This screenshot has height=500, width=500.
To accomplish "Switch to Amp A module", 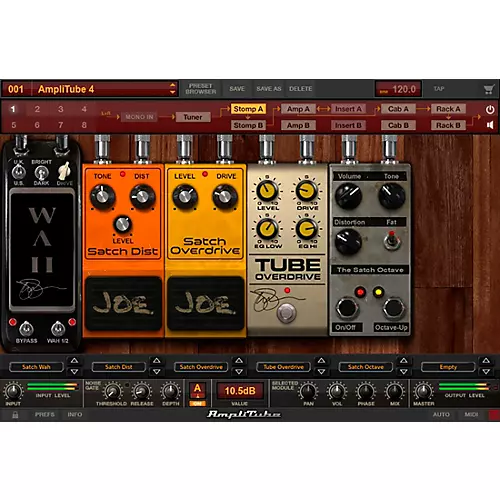I will 298,109.
